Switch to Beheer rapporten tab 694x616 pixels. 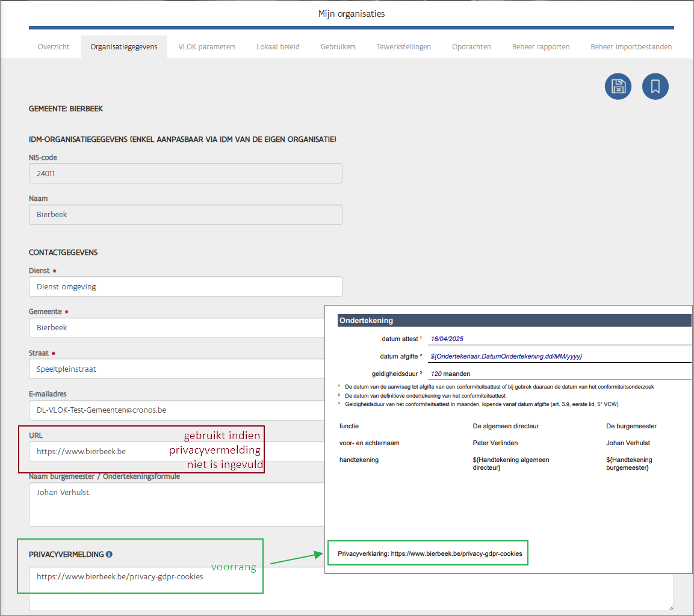(541, 47)
